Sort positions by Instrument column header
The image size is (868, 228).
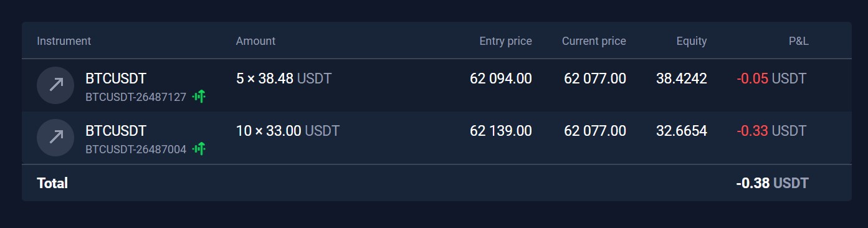[x=64, y=41]
